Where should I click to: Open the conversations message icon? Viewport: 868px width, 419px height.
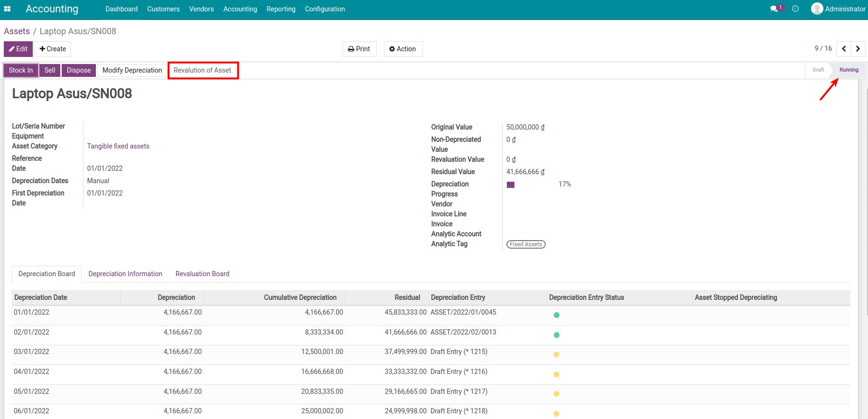(x=775, y=9)
